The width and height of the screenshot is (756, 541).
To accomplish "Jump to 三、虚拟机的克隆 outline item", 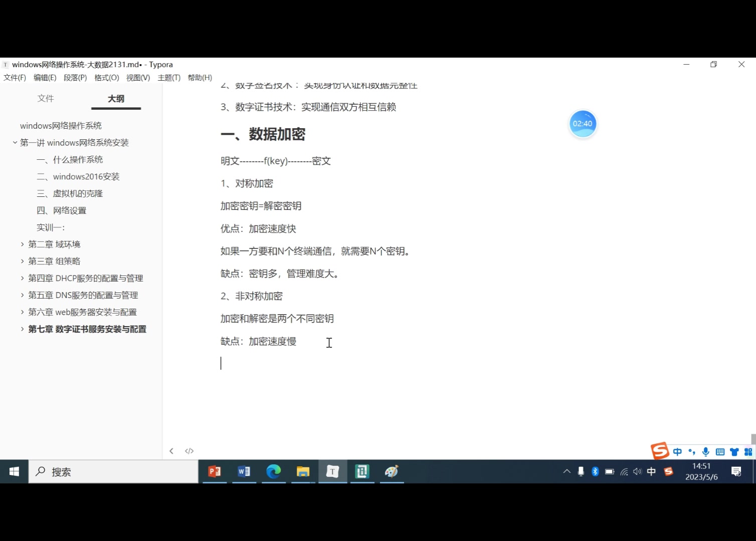I will point(70,194).
